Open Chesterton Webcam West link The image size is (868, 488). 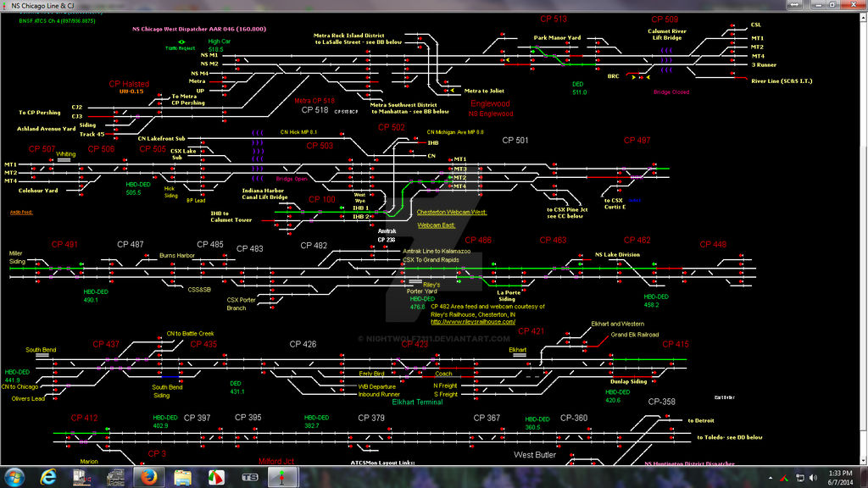[x=451, y=212]
